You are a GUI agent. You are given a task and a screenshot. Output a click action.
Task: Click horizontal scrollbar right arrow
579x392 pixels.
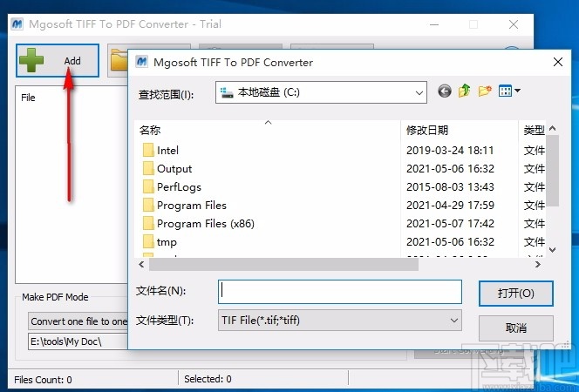click(x=538, y=265)
